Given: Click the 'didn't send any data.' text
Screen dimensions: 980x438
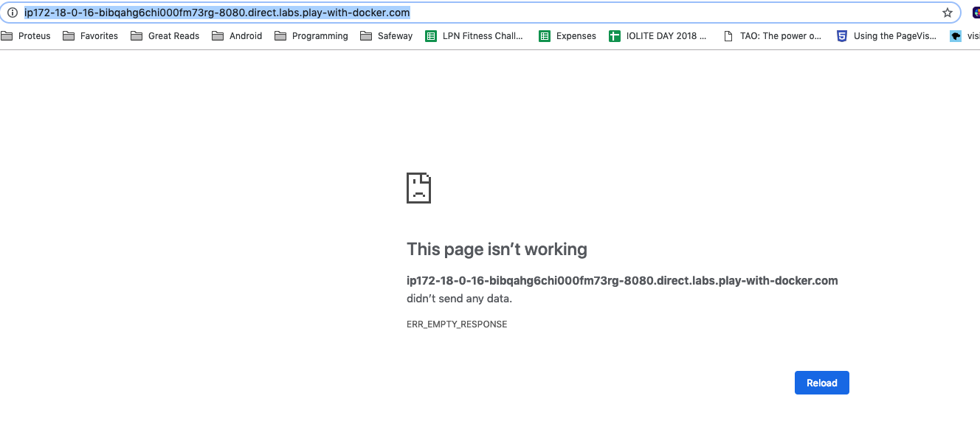Looking at the screenshot, I should (x=459, y=299).
